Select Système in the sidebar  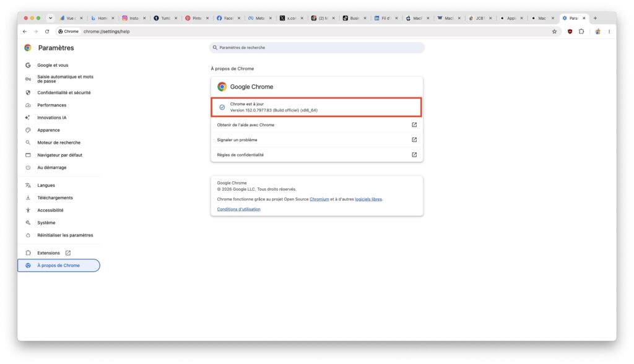pyautogui.click(x=46, y=223)
